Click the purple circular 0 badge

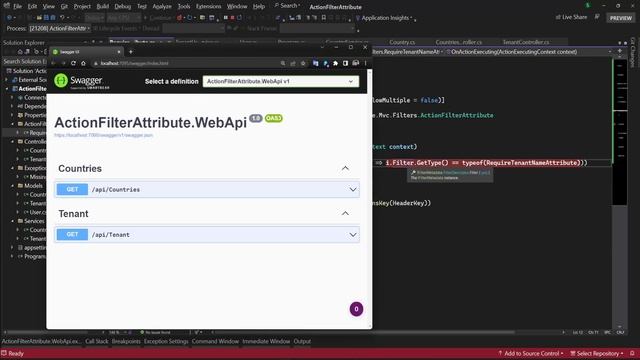pos(356,309)
